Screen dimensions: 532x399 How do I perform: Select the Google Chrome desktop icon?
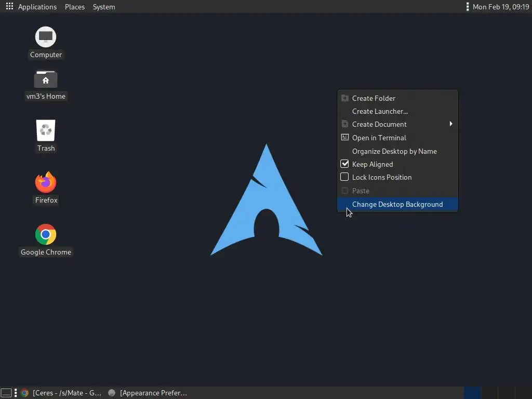pos(46,234)
